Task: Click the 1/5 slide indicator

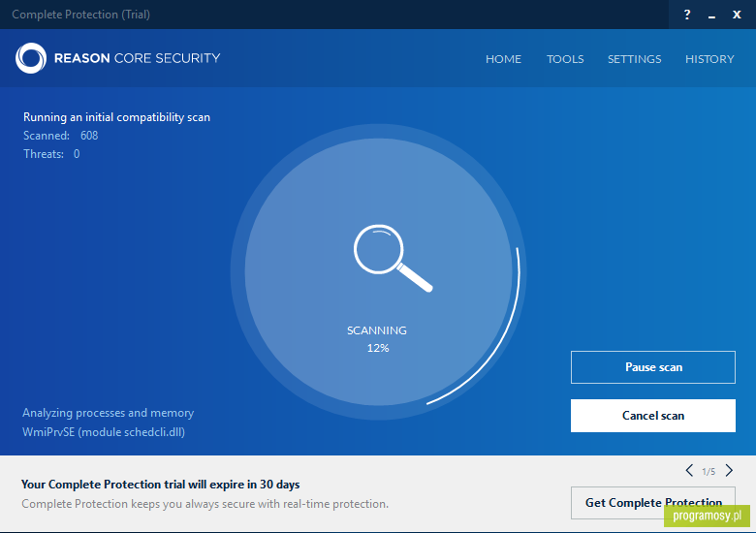Action: (709, 471)
